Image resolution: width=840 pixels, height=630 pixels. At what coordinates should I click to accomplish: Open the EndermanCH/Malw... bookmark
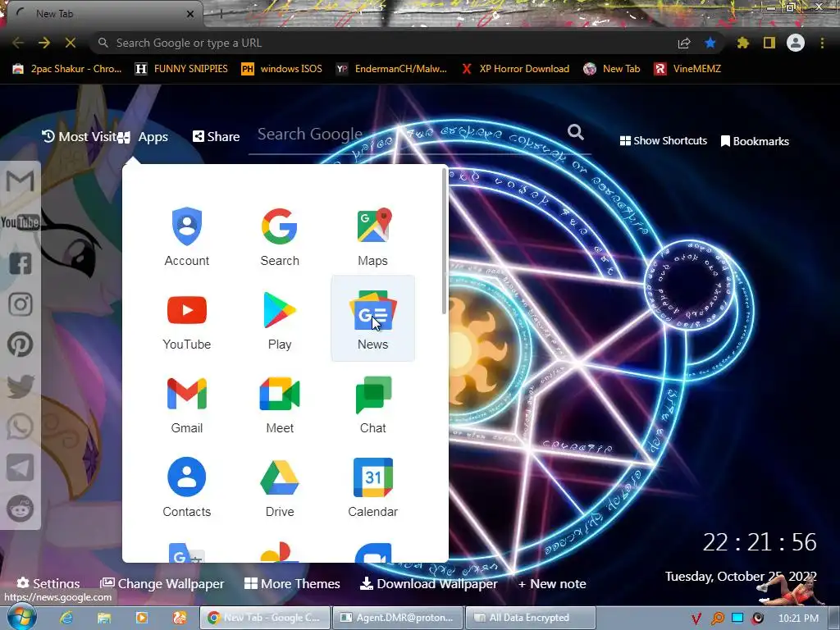click(391, 69)
